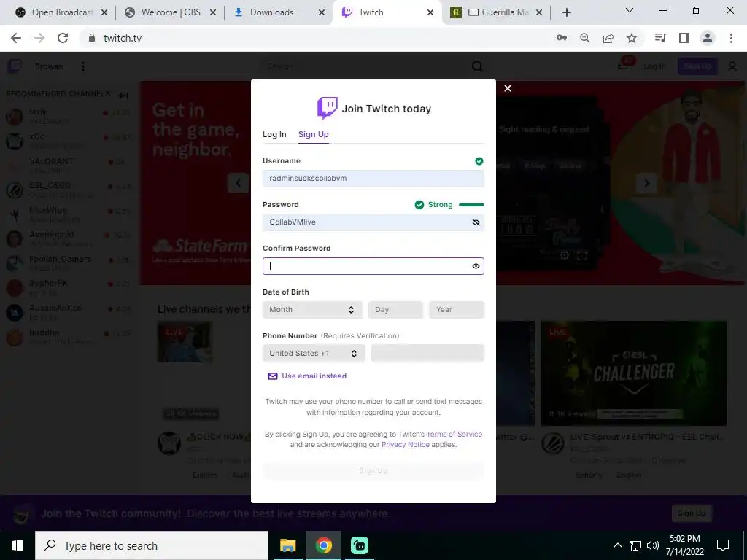Click the phone number input field
Image resolution: width=747 pixels, height=560 pixels.
pyautogui.click(x=427, y=354)
